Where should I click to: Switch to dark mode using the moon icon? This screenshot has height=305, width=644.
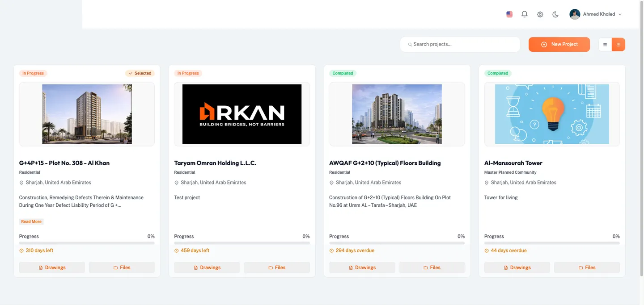pos(555,14)
